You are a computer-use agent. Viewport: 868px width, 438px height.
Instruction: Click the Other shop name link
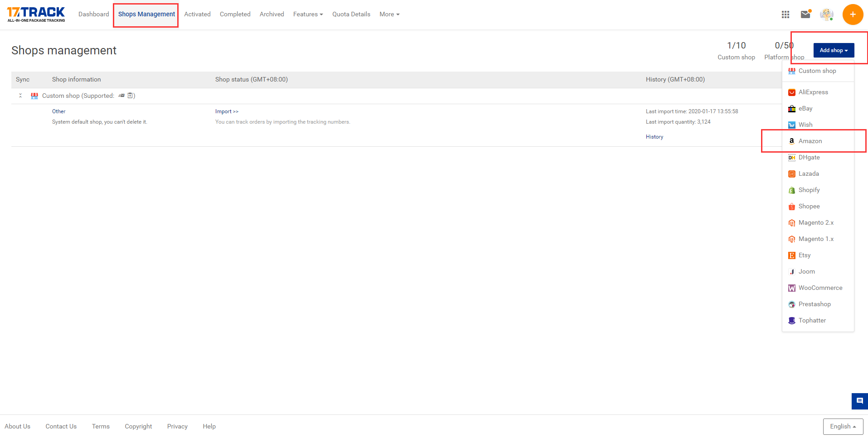[58, 111]
